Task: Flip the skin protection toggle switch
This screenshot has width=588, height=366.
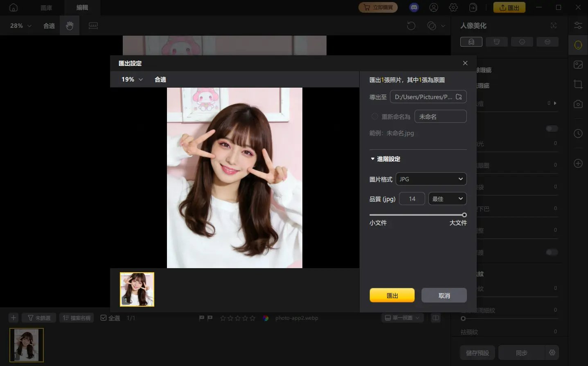Action: 551,252
